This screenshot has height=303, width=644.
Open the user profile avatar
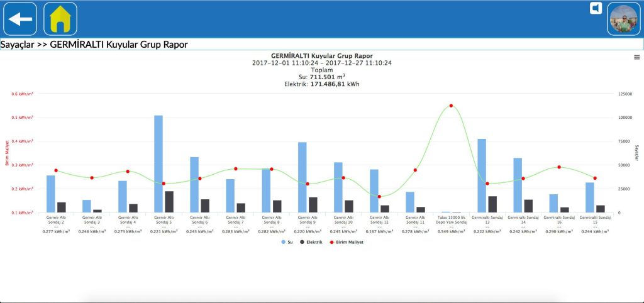tap(624, 19)
